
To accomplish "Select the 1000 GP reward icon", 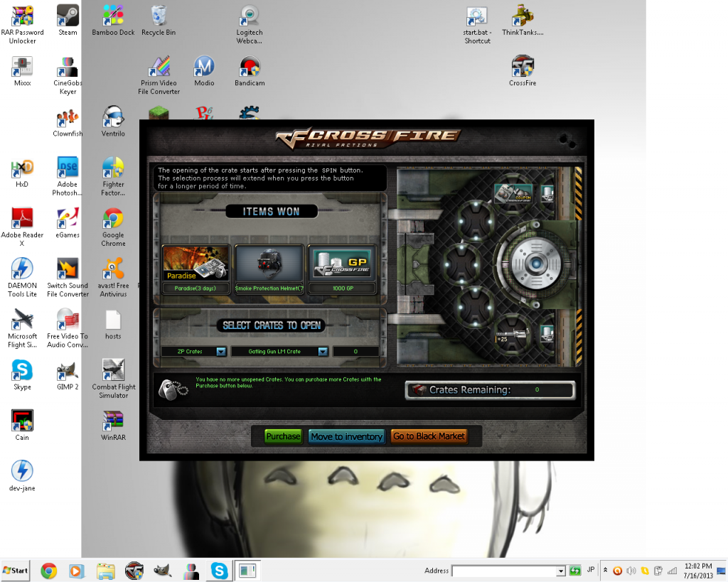I will [343, 263].
